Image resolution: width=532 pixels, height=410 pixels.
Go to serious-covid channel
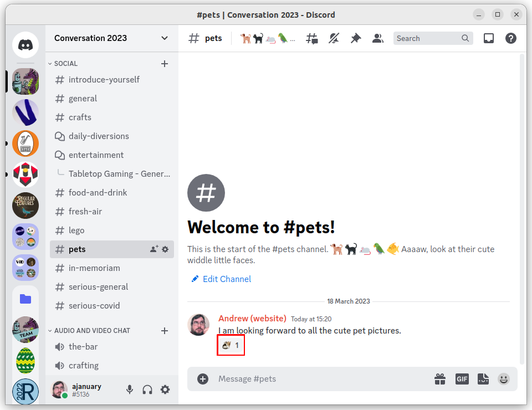click(112, 306)
